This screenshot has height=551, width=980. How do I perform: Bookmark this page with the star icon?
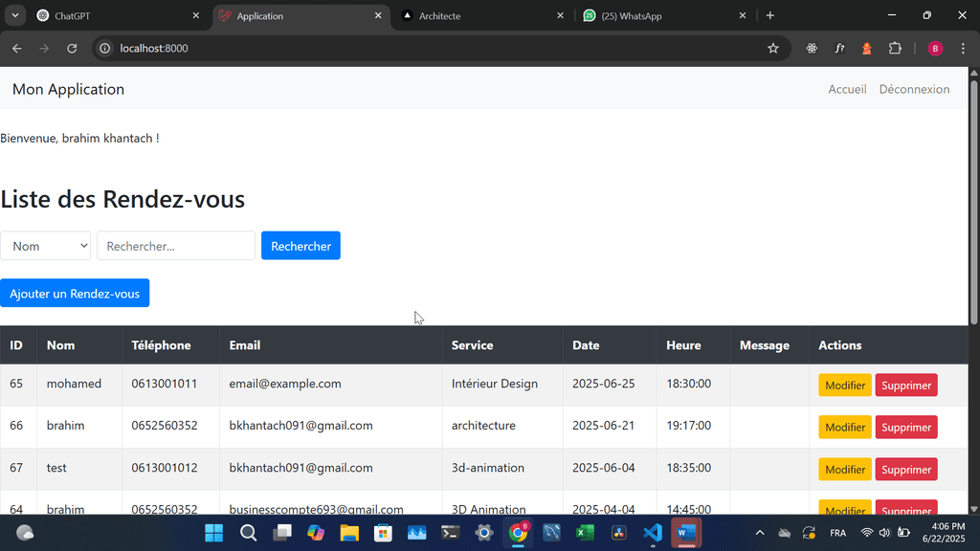[x=773, y=48]
